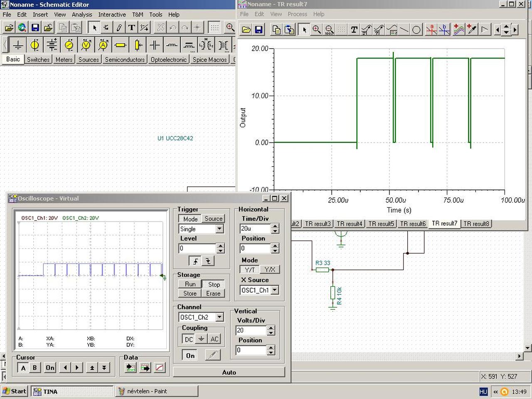Expand the Channel OSC1_Ch2 dropdown
532x399 pixels.
(x=219, y=317)
